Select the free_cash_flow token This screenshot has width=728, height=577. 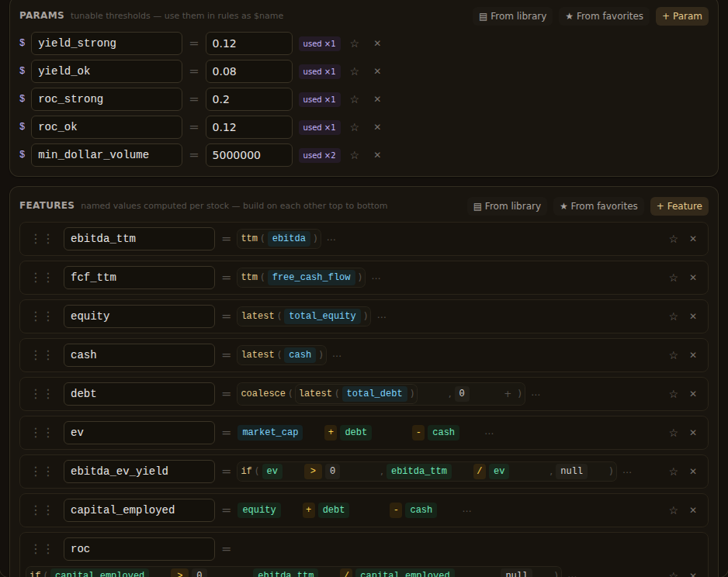tap(311, 278)
